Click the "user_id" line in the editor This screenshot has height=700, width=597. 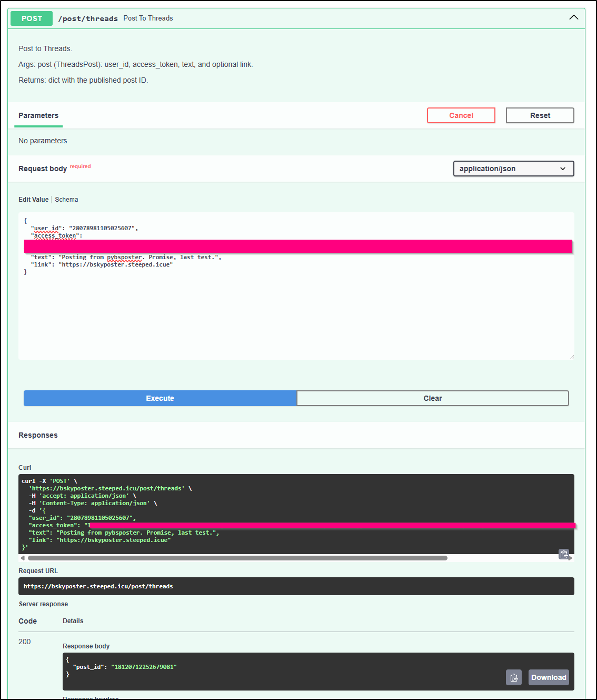[x=84, y=228]
